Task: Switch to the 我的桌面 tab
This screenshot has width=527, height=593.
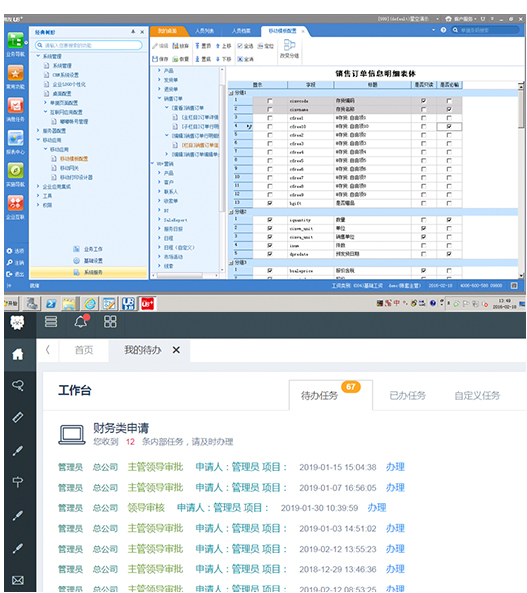Action: click(x=167, y=31)
